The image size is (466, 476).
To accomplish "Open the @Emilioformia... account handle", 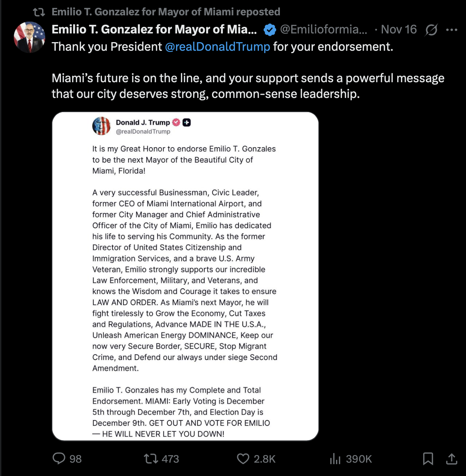I will (324, 30).
